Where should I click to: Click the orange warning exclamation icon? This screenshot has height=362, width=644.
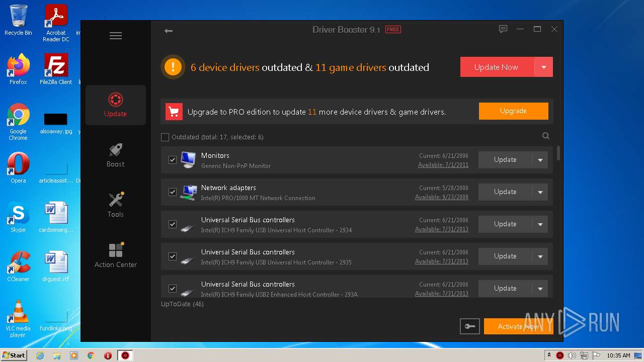coord(173,67)
